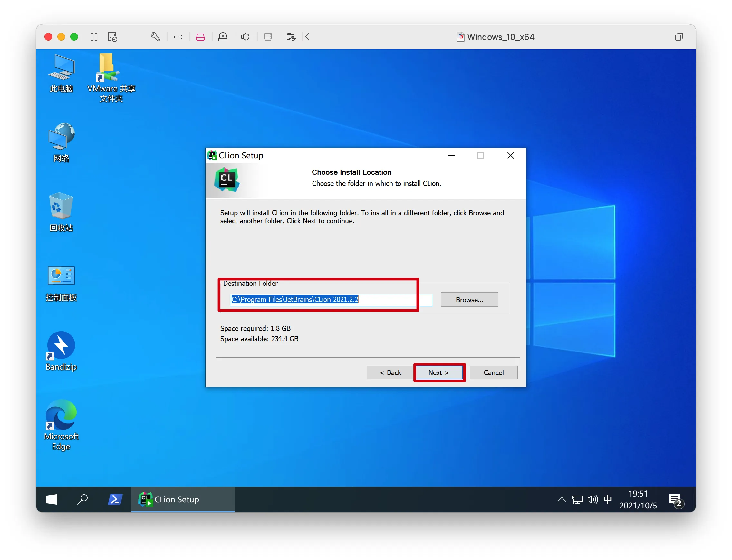This screenshot has width=732, height=560.
Task: Go Back in the installer
Action: click(x=390, y=373)
